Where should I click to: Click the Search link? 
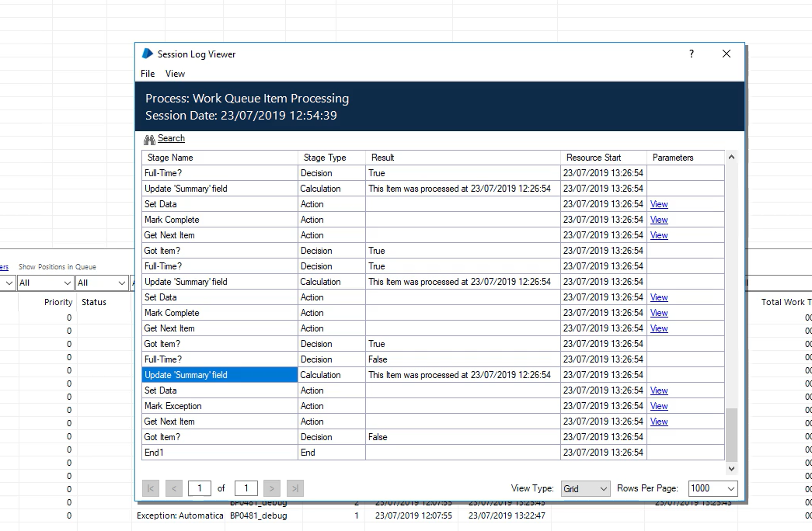(x=171, y=138)
